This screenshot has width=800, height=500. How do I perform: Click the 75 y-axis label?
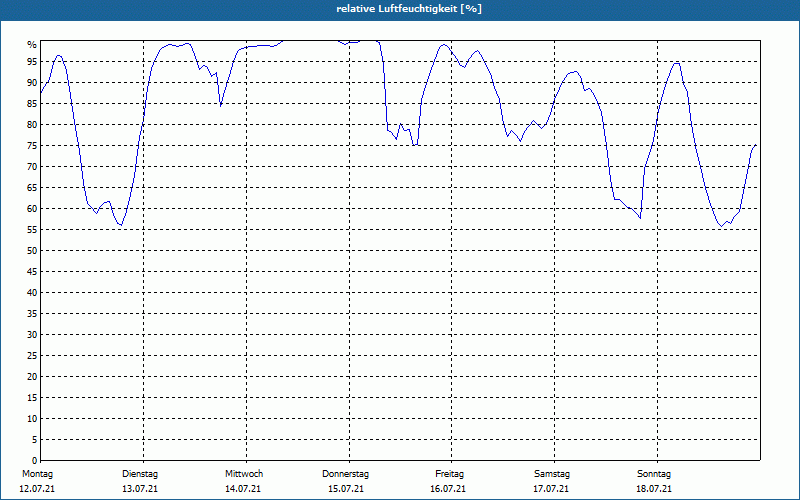(x=32, y=146)
